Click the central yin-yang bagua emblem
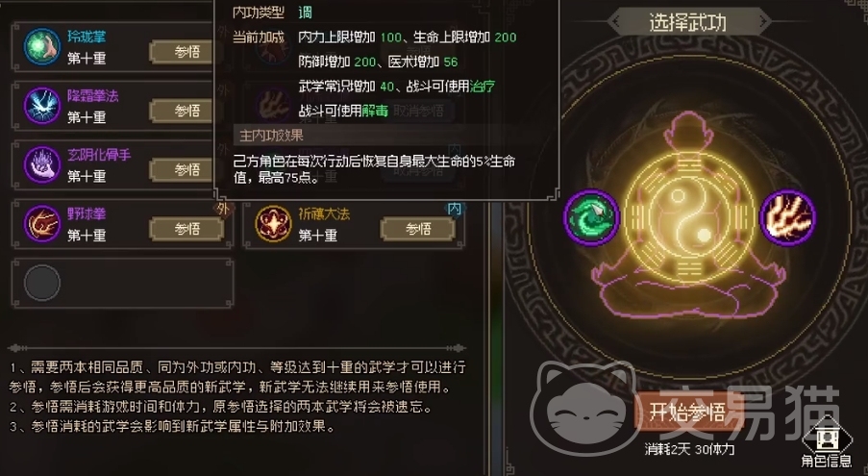This screenshot has width=868, height=476. click(689, 217)
